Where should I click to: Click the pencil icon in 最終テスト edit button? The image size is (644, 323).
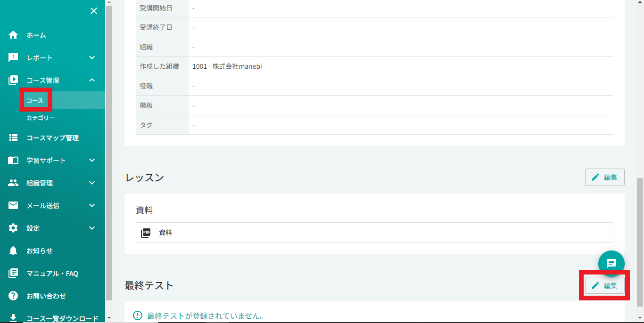pyautogui.click(x=595, y=285)
